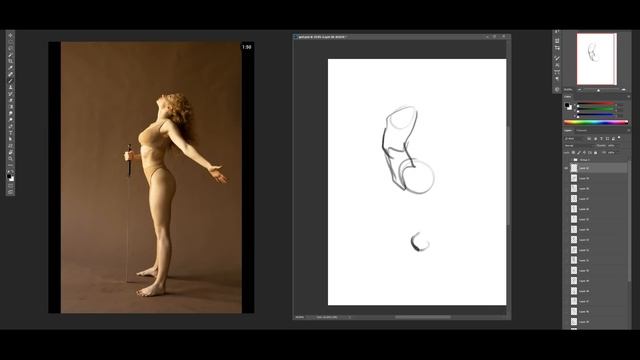Open the layer Fill value dropdown
Screen dimensions: 640x360
[611, 153]
